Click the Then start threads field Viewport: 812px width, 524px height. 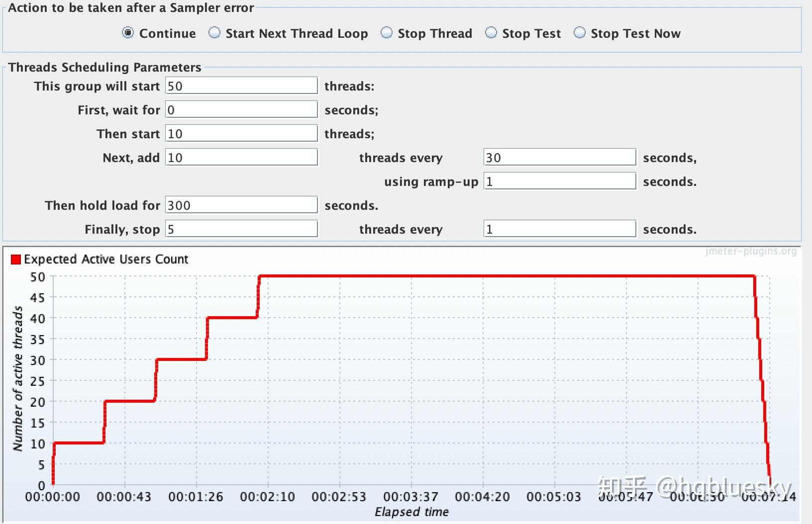241,133
